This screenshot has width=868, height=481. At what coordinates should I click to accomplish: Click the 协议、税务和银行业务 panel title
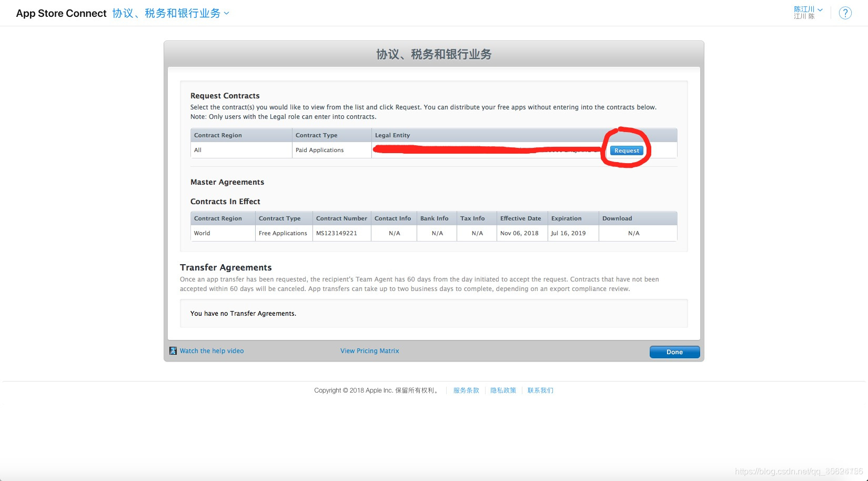[434, 54]
